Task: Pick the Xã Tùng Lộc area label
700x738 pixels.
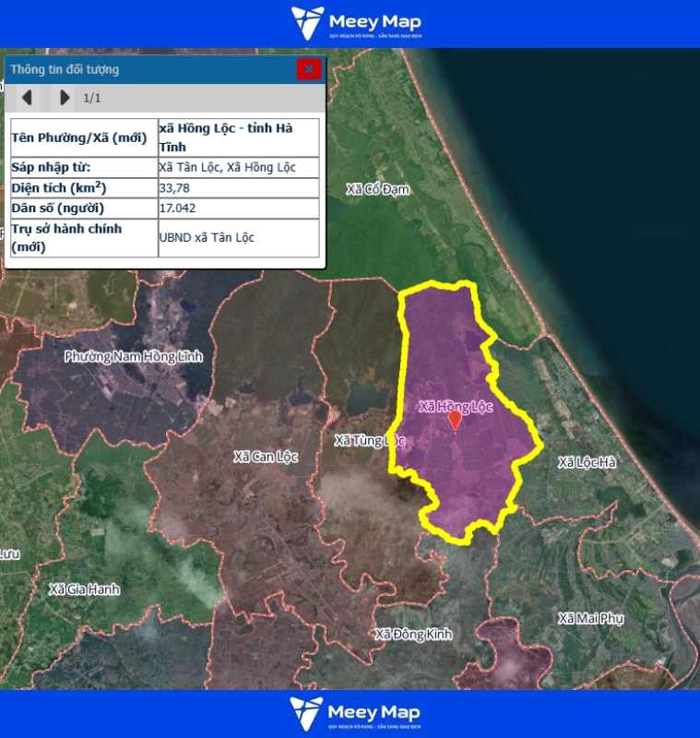Action: [x=367, y=440]
